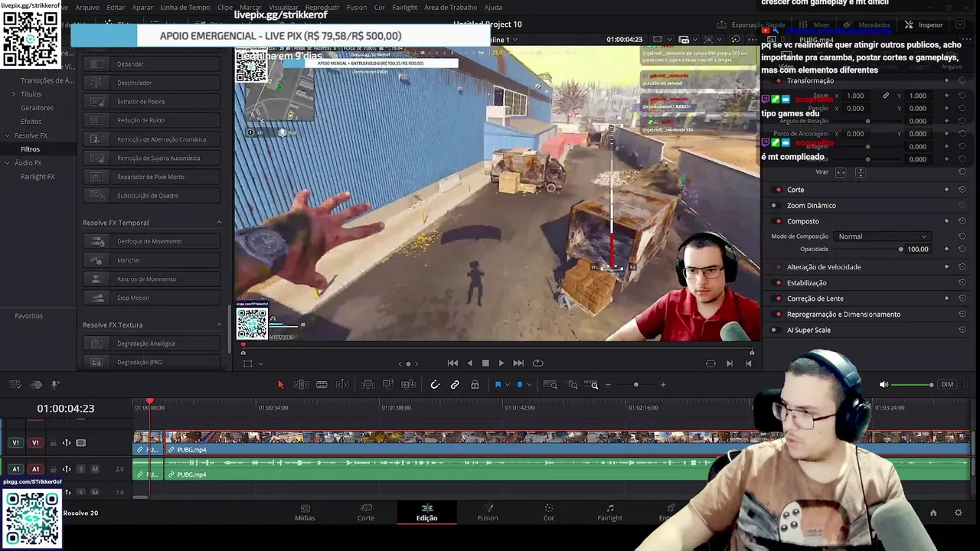Select the Desfoque de Movimento effect
This screenshot has height=551, width=980.
pyautogui.click(x=152, y=241)
